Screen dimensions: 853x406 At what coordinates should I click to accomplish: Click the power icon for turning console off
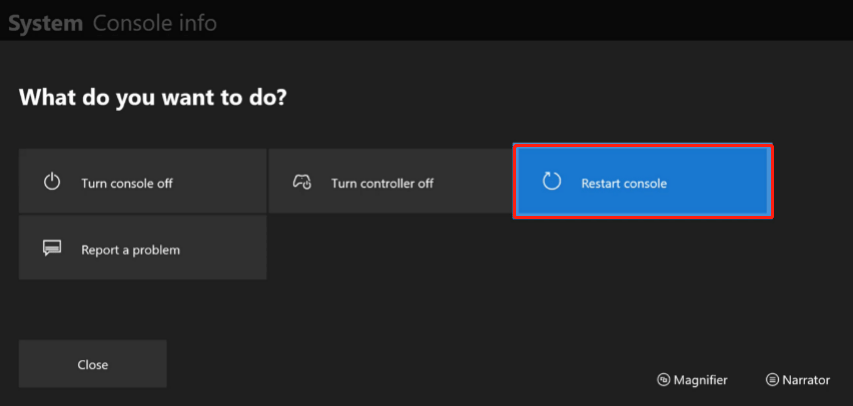coord(52,182)
